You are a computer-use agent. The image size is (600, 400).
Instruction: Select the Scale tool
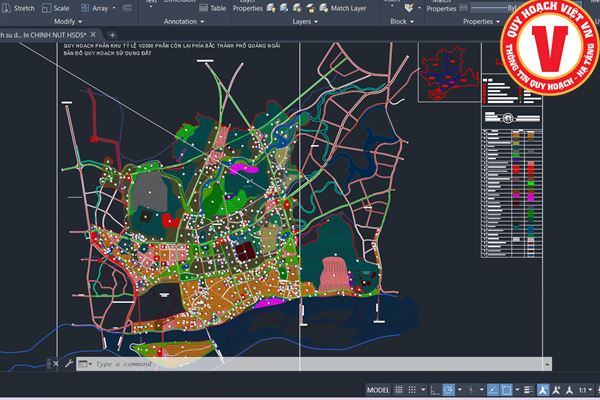click(55, 7)
